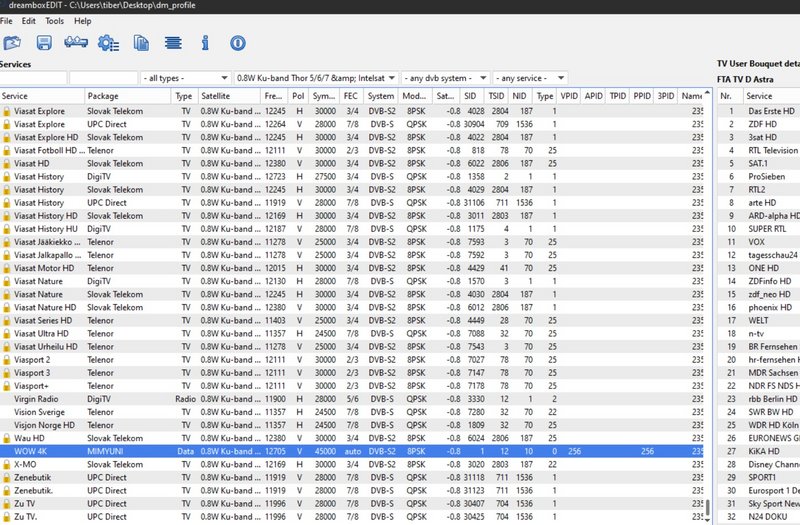Screen dimensions: 800x525
Task: Open FTP transfer toolbar icon
Action: (x=76, y=42)
